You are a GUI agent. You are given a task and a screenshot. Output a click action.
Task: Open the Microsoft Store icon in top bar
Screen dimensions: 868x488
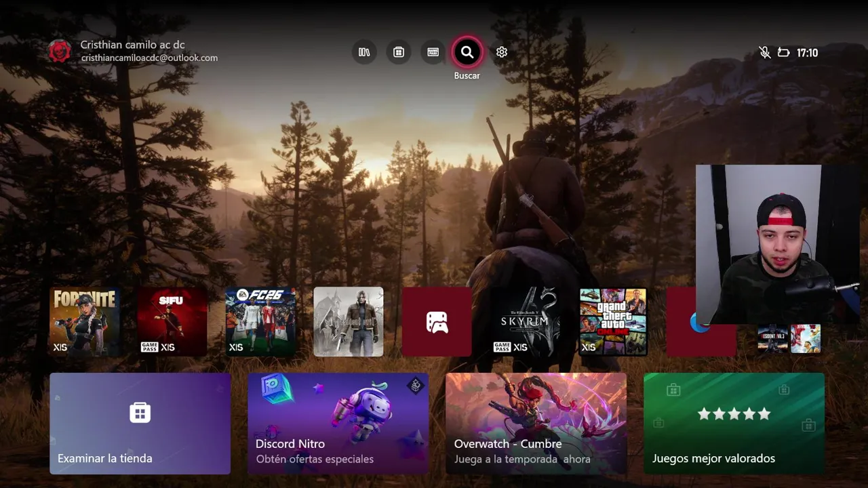click(x=399, y=52)
